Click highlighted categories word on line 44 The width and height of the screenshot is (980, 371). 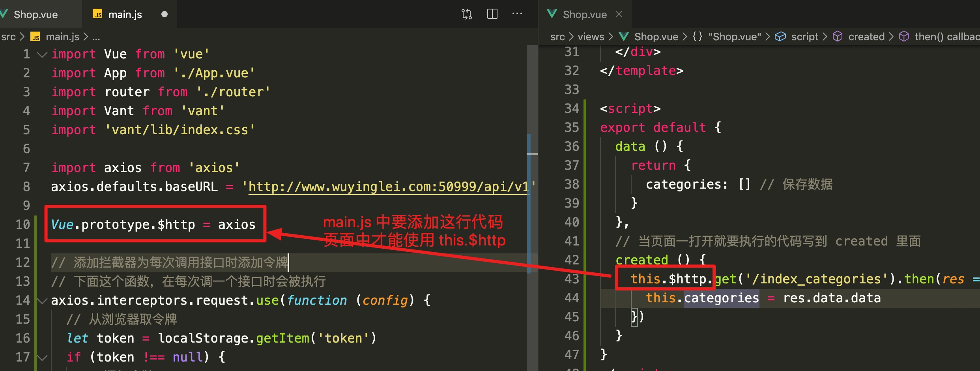pyautogui.click(x=721, y=298)
